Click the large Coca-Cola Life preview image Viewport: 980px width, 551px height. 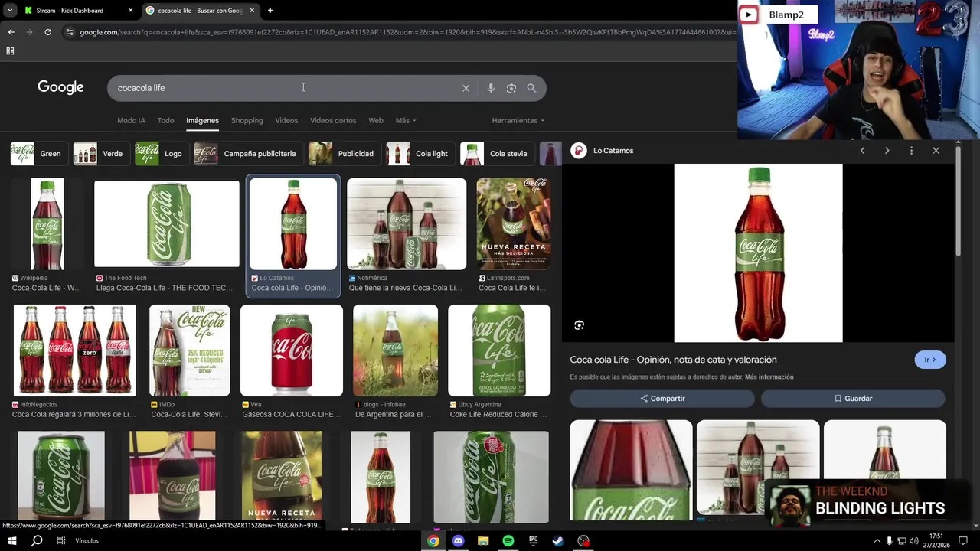coord(758,253)
